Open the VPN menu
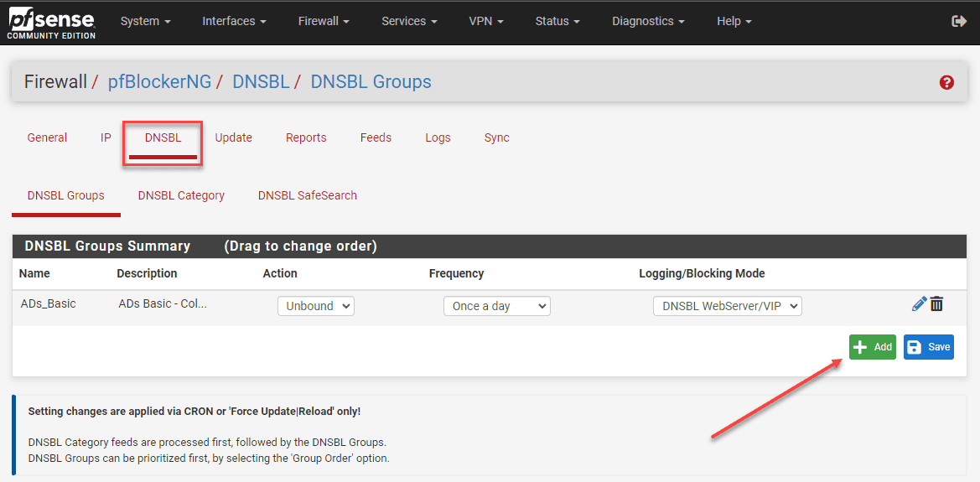The width and height of the screenshot is (980, 482). coord(486,21)
